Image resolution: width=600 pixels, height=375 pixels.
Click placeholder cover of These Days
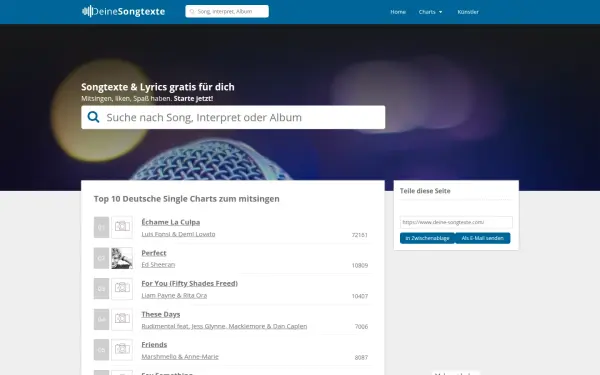click(x=122, y=319)
